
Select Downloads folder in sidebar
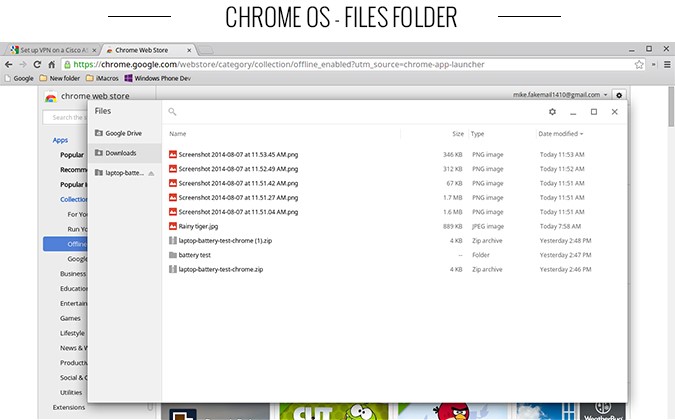pos(120,153)
